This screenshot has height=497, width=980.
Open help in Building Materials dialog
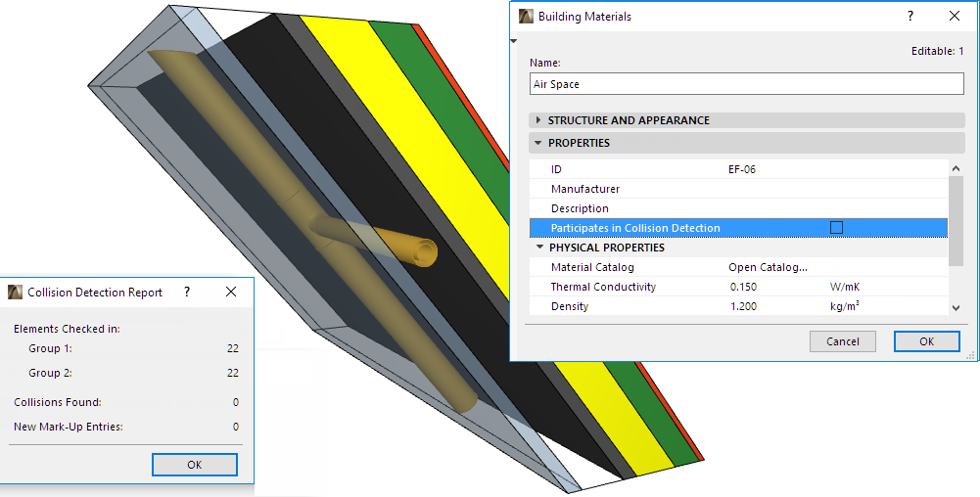tap(910, 17)
